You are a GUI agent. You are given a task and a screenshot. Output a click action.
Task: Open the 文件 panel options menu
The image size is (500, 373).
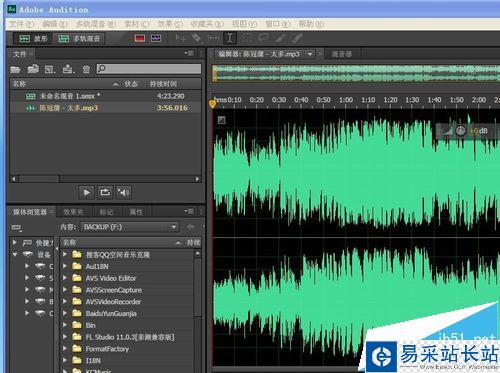pos(189,53)
